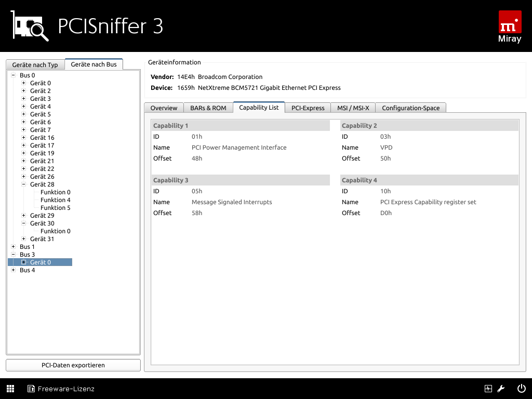Viewport: 532px width, 399px height.
Task: Collapse the Gerät 30 node
Action: point(24,223)
